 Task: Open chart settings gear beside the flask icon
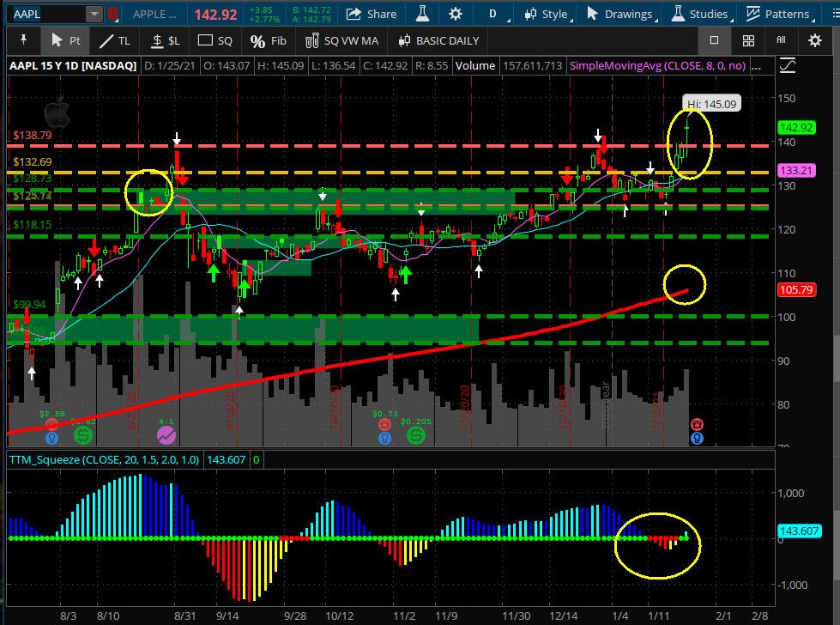(456, 14)
